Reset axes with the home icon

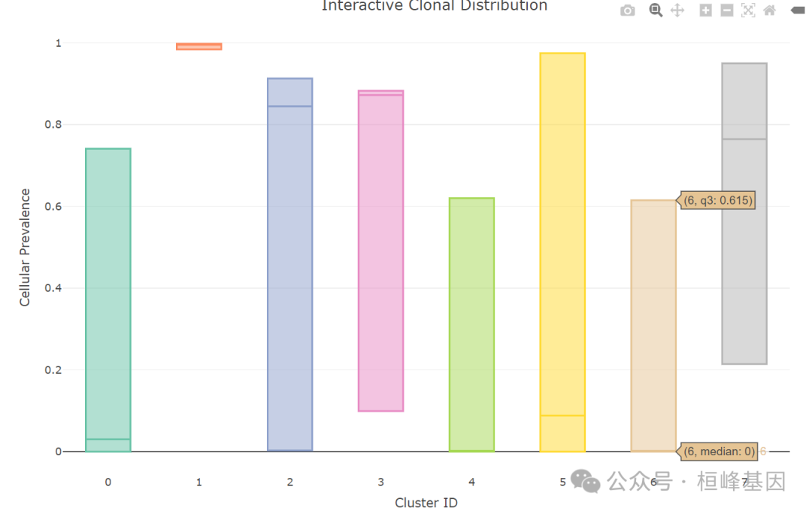coord(768,11)
